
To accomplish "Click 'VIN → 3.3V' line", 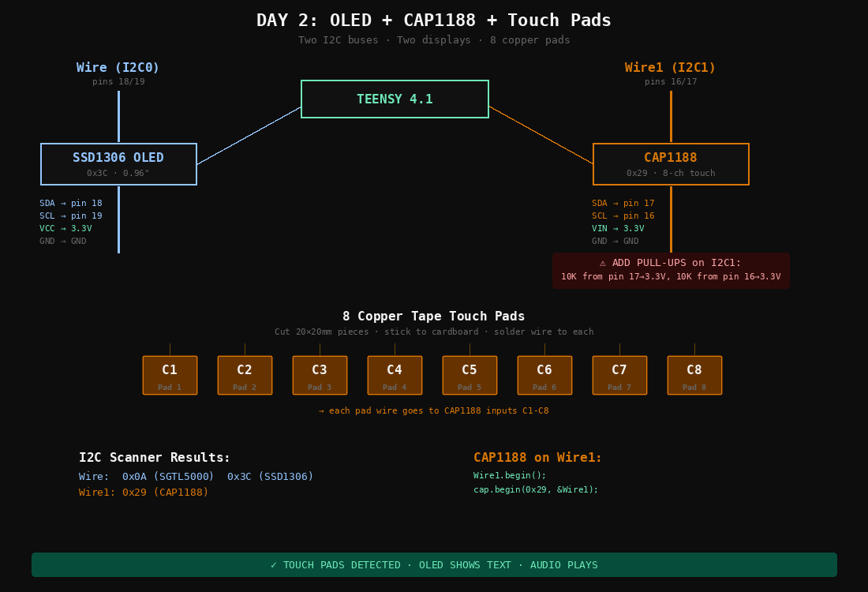I will coord(618,228).
